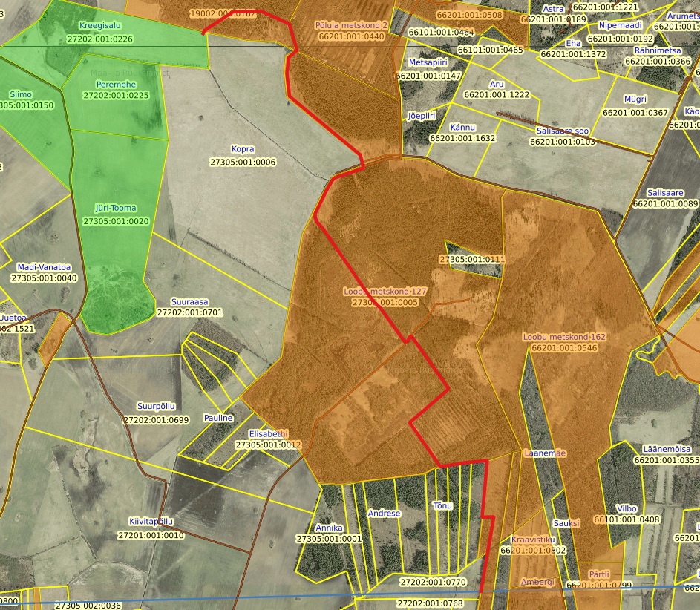
Task: Select the Läänemõisa parcel label
Action: point(666,450)
